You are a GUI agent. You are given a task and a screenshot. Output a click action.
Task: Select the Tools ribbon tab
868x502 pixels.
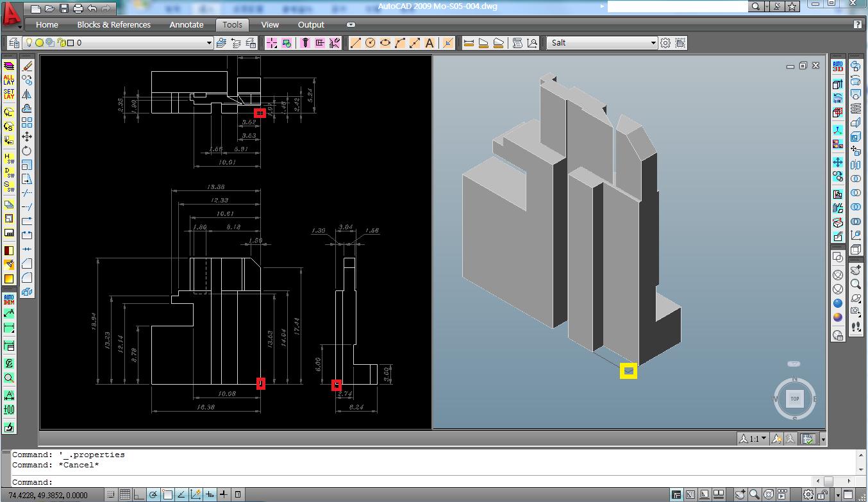point(232,24)
